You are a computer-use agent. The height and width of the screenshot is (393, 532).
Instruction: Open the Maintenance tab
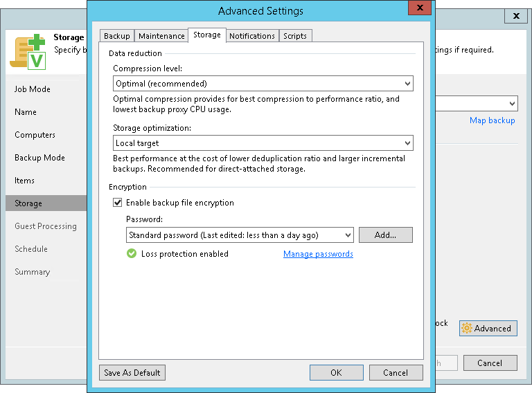[161, 36]
